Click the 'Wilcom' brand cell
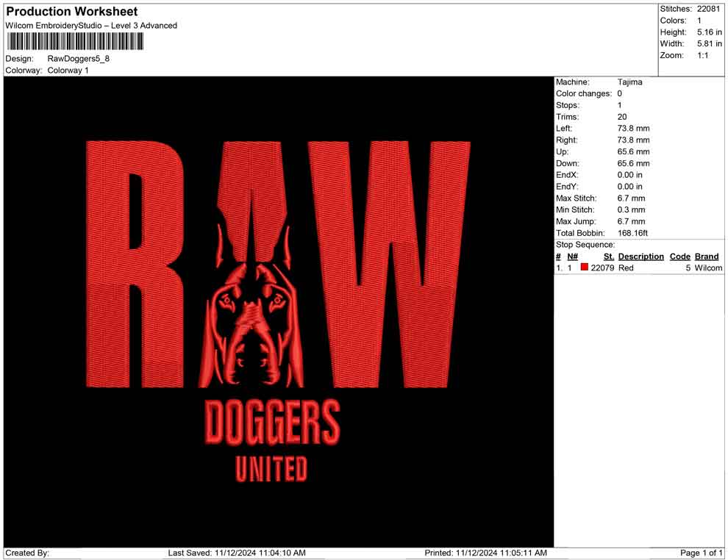Viewport: 728px width, 560px height. tap(708, 268)
